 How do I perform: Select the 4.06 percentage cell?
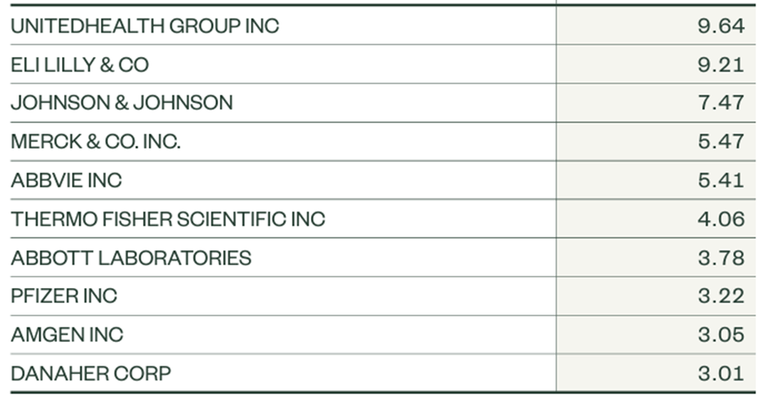point(721,219)
